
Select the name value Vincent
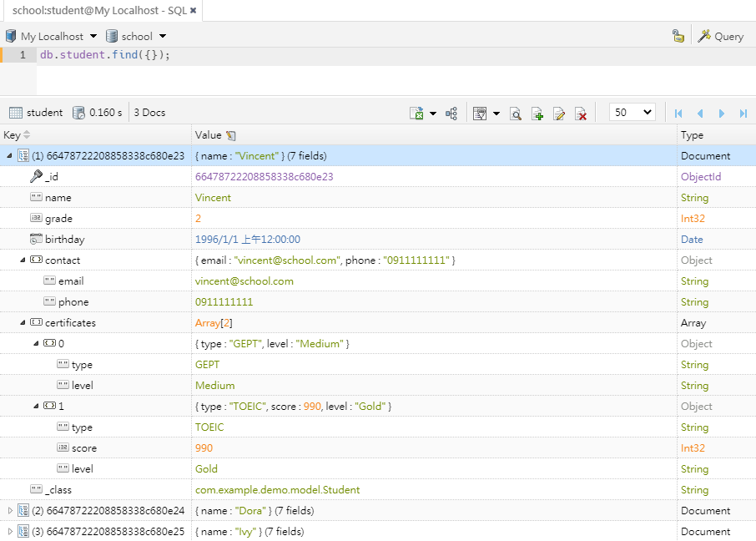213,197
